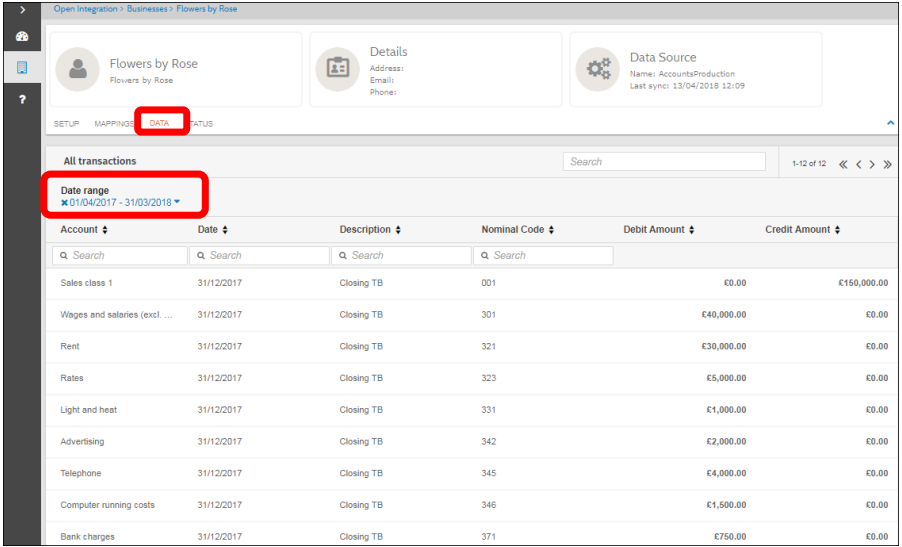Sort by the Nominal Code column

pos(518,229)
